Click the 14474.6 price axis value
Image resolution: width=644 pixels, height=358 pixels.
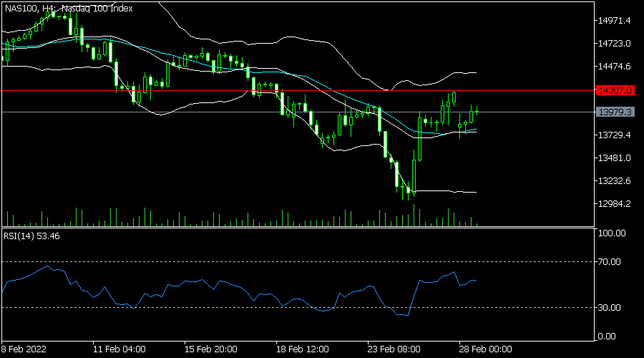(x=614, y=66)
